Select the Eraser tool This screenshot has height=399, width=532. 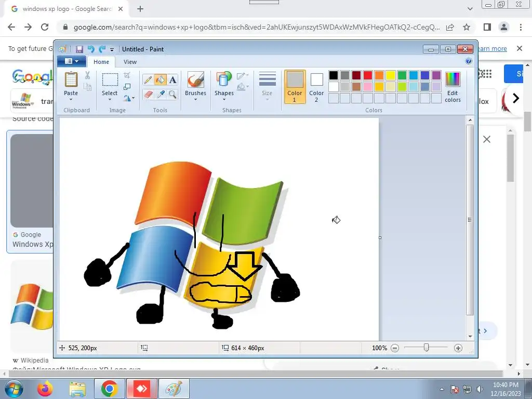[148, 94]
